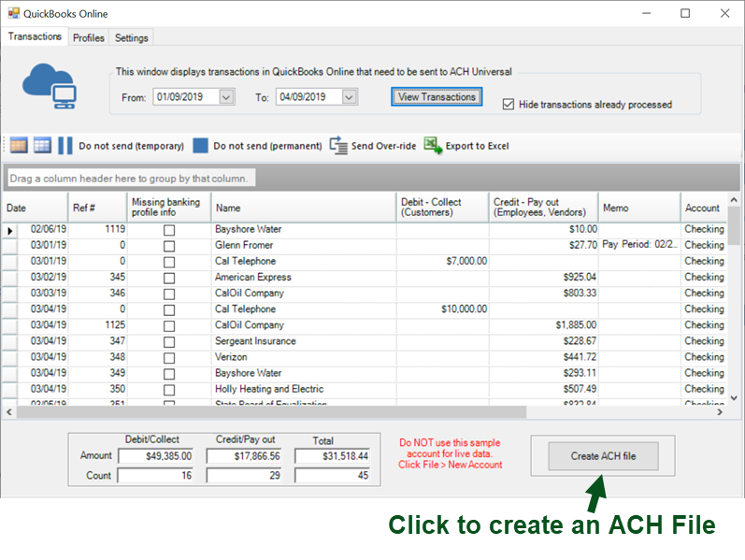This screenshot has height=560, width=745.
Task: Sort by the Date column header
Action: point(36,208)
